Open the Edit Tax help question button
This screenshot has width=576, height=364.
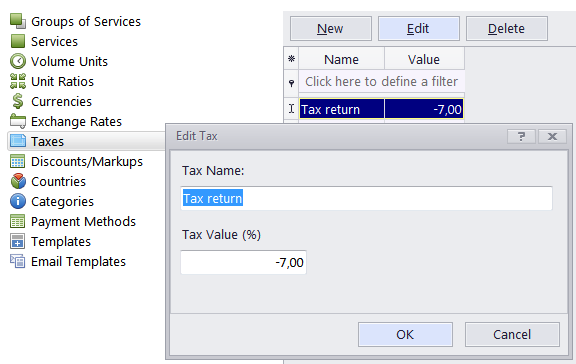tap(521, 137)
